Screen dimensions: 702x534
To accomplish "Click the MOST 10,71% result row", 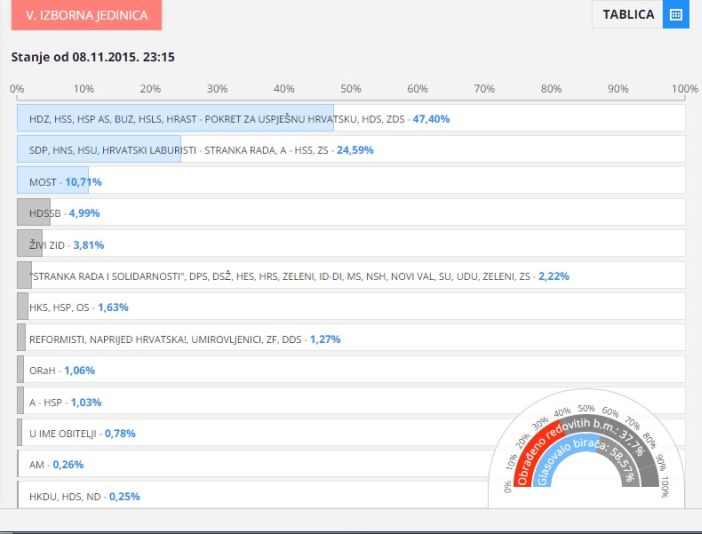I will 351,181.
